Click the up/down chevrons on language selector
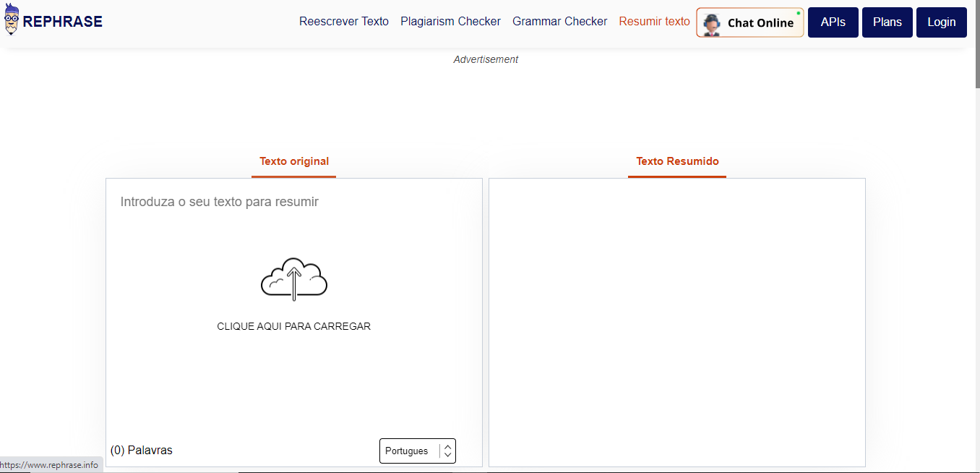Viewport: 980px width, 473px height. coord(447,451)
